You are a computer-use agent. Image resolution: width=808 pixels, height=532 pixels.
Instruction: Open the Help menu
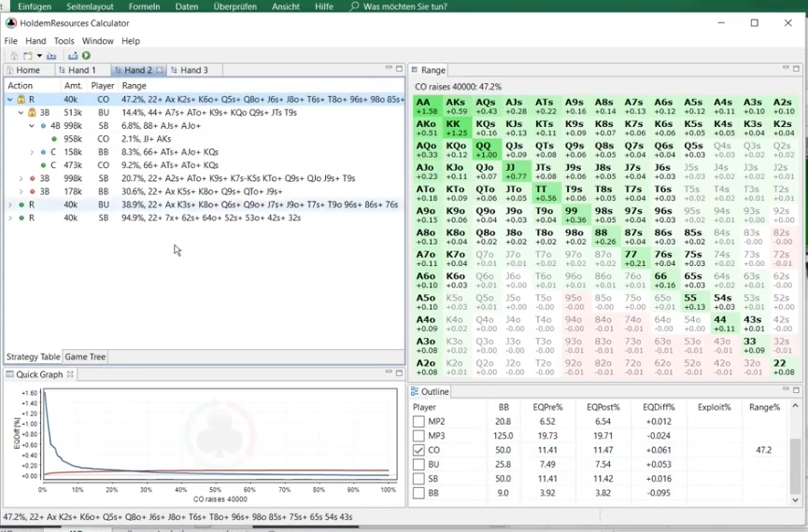coord(131,41)
